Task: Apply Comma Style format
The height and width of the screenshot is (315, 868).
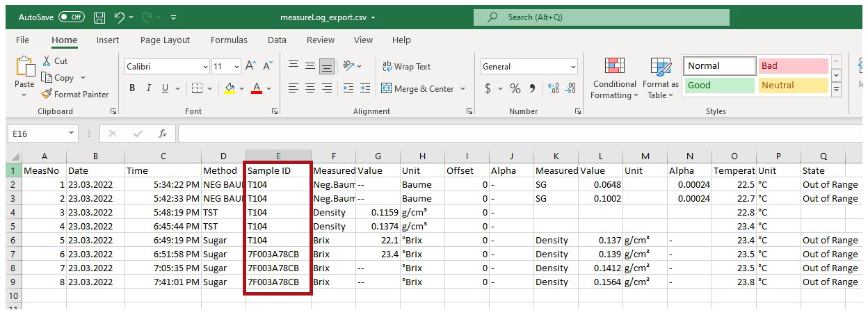Action: click(532, 88)
